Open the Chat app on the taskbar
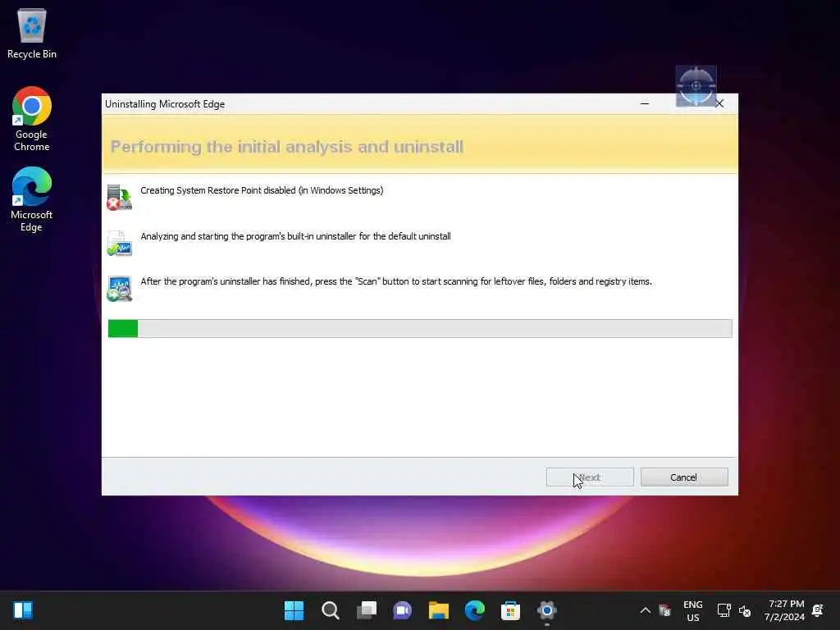Viewport: 840px width, 630px height. 402,610
